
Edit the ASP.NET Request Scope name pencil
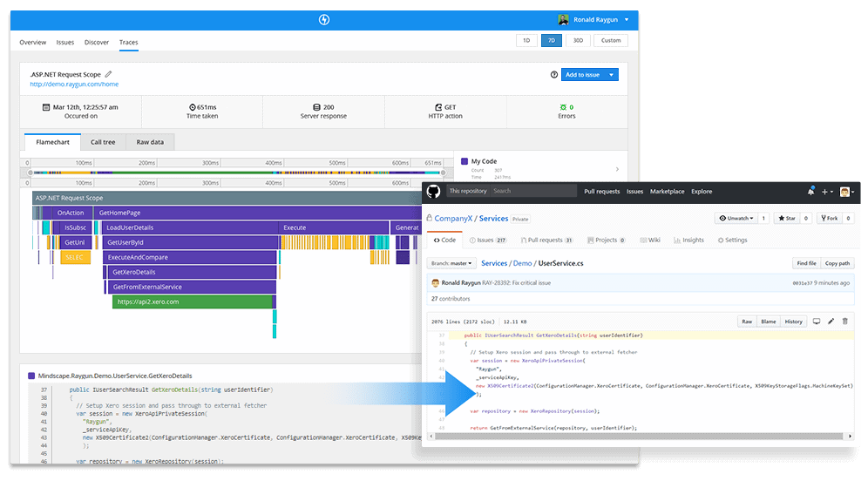[x=108, y=74]
